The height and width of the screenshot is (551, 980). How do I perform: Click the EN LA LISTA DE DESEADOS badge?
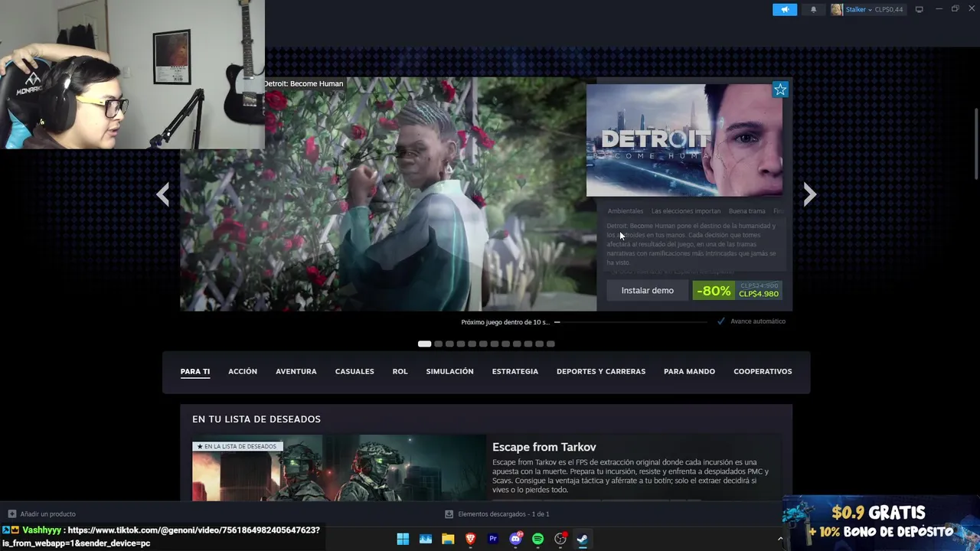[237, 446]
